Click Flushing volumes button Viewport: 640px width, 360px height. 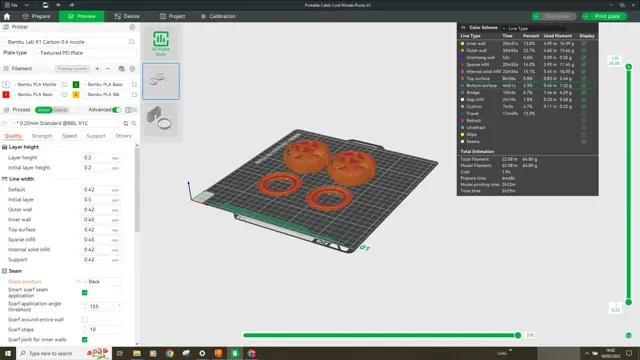coord(73,69)
